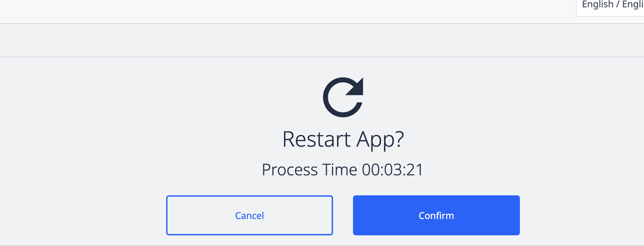Image resolution: width=644 pixels, height=246 pixels.
Task: Choose the outlined Cancel button
Action: (x=250, y=215)
